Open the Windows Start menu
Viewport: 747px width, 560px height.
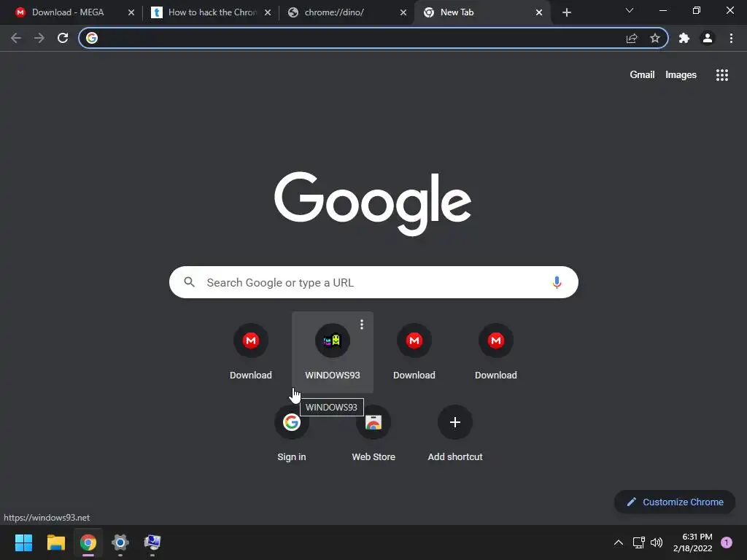click(23, 542)
